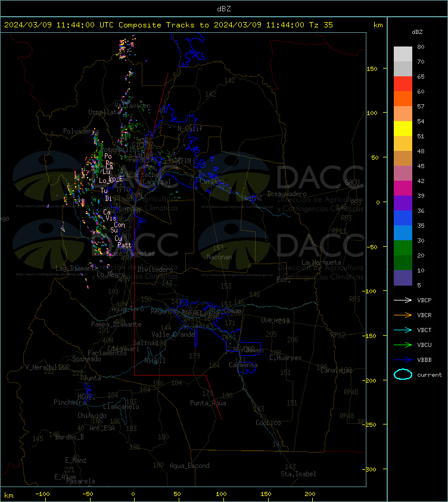The width and height of the screenshot is (448, 502).
Task: Click the 'Polvaderas' map label
Action: tap(81, 131)
